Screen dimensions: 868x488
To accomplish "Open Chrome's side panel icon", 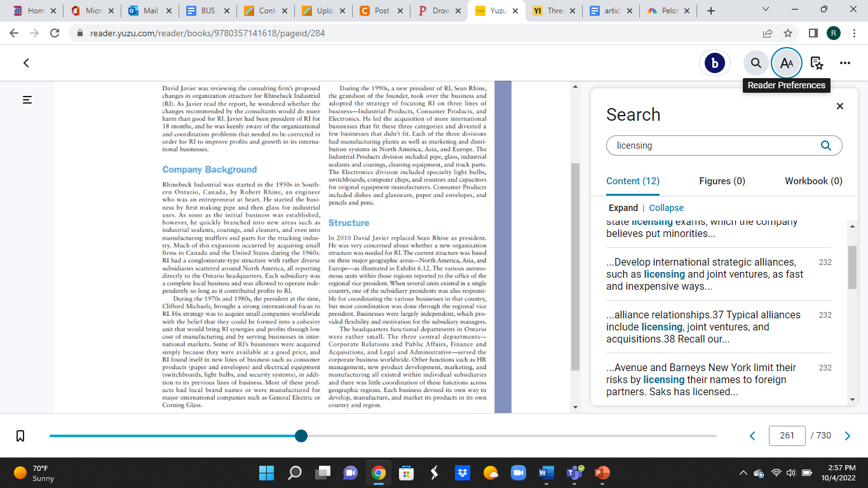I will pos(813,33).
